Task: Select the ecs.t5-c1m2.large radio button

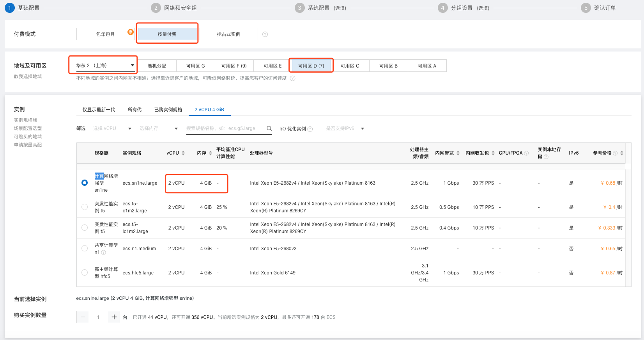Action: (x=85, y=207)
